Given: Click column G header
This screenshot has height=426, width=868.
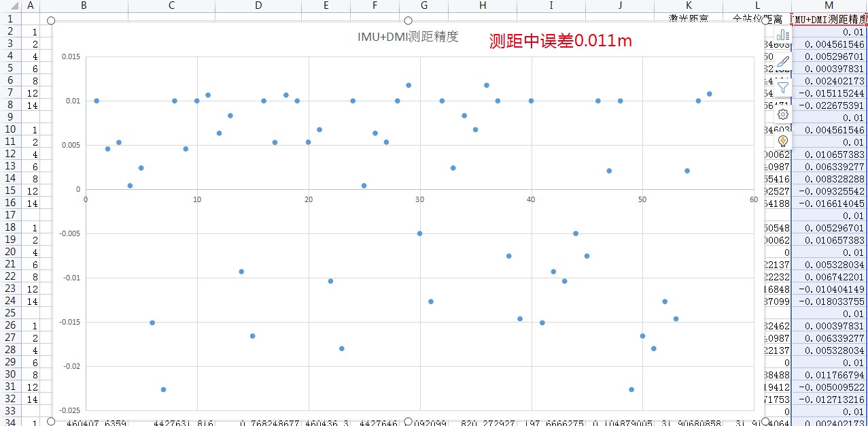Looking at the screenshot, I should [x=424, y=5].
